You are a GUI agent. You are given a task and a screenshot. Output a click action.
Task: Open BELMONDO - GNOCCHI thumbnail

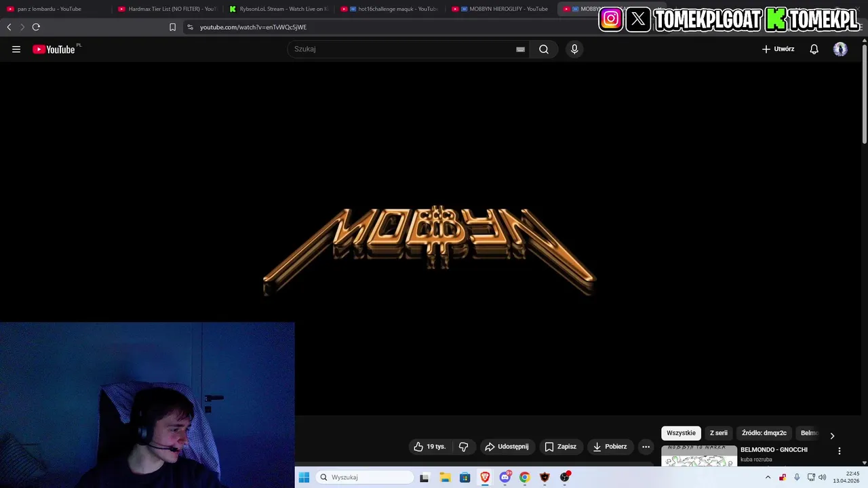pyautogui.click(x=699, y=456)
